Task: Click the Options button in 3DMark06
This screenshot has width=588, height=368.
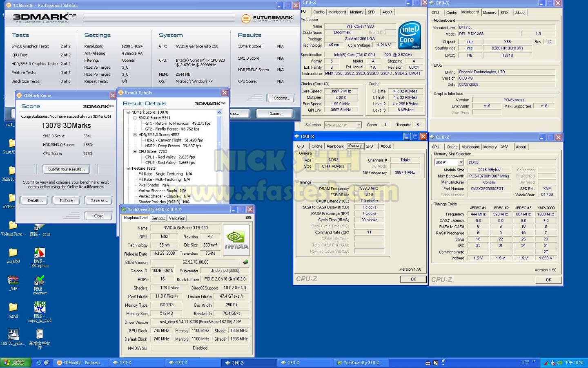Action: click(282, 98)
